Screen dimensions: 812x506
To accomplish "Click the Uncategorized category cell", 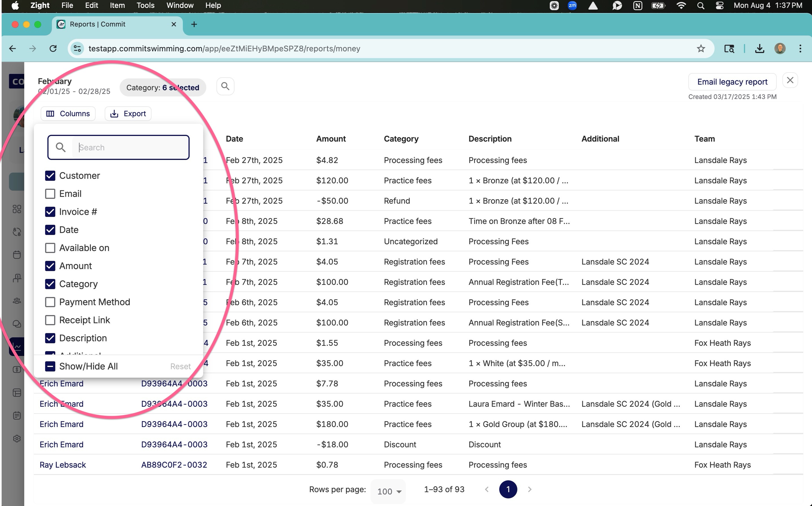I will point(411,241).
